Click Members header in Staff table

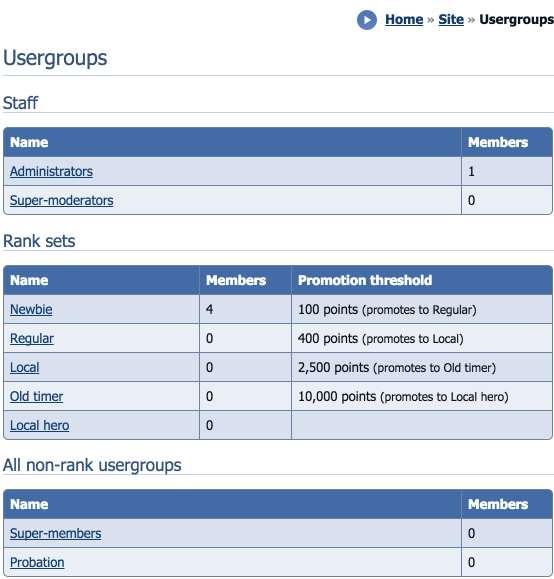[498, 142]
